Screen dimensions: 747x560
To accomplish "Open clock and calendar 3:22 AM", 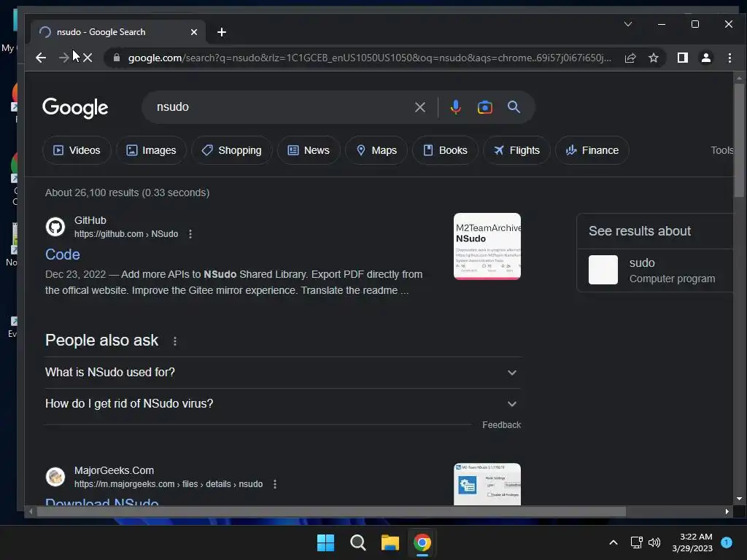I will tap(692, 542).
